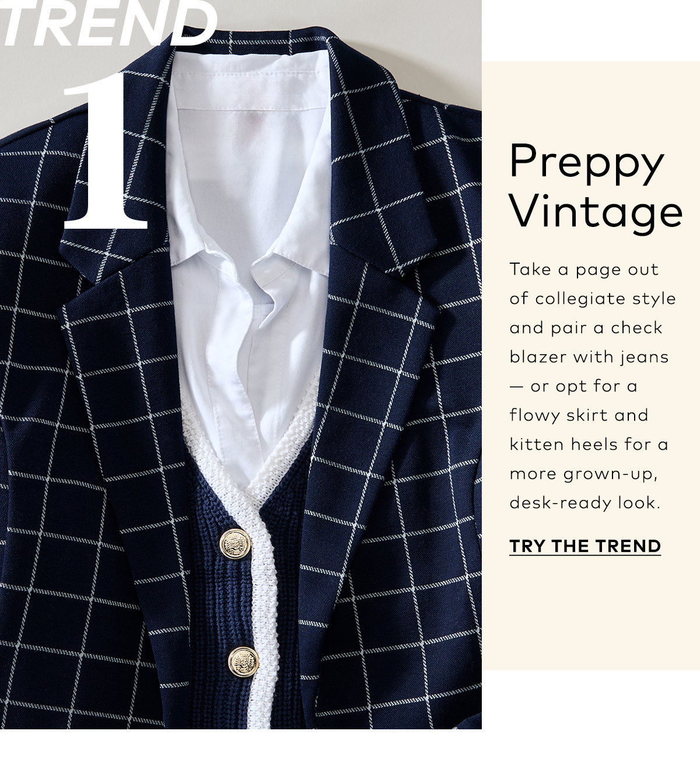
Task: Click the word Preppy in heading
Action: 587,162
